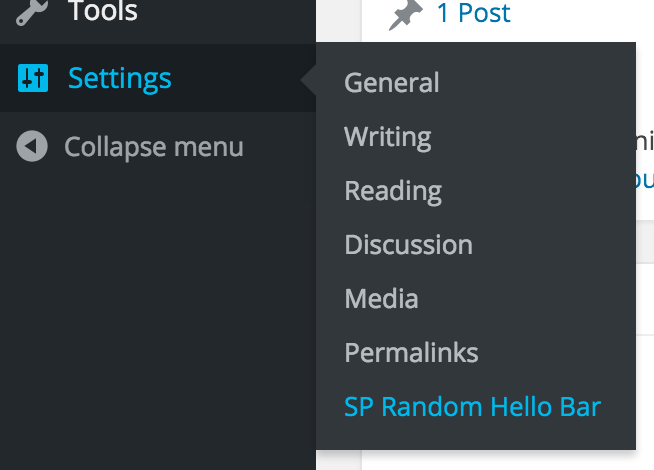
Task: Click the Settings text label
Action: tap(120, 79)
